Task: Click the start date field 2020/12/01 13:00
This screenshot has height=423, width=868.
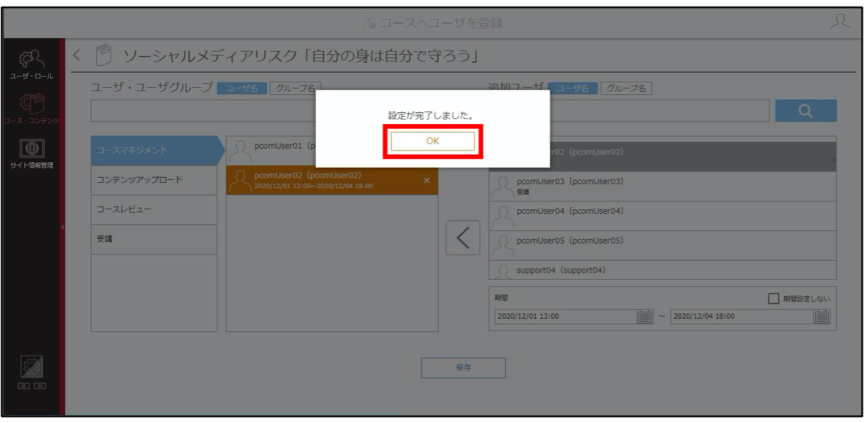Action: [x=566, y=316]
